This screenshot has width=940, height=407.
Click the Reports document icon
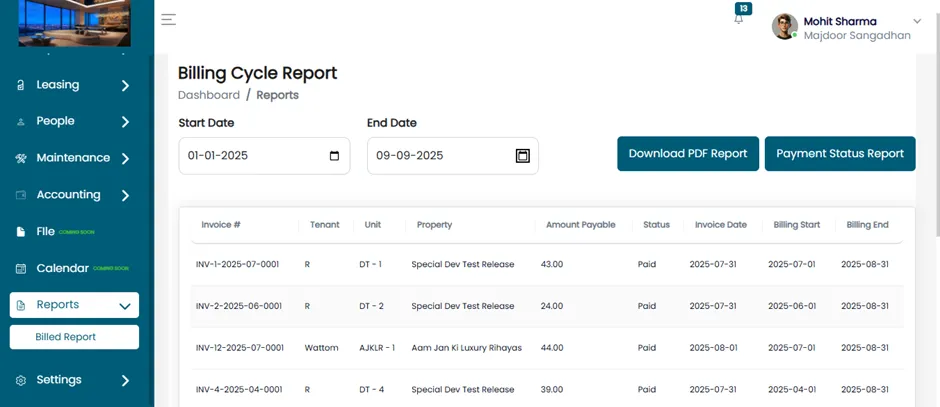point(21,305)
